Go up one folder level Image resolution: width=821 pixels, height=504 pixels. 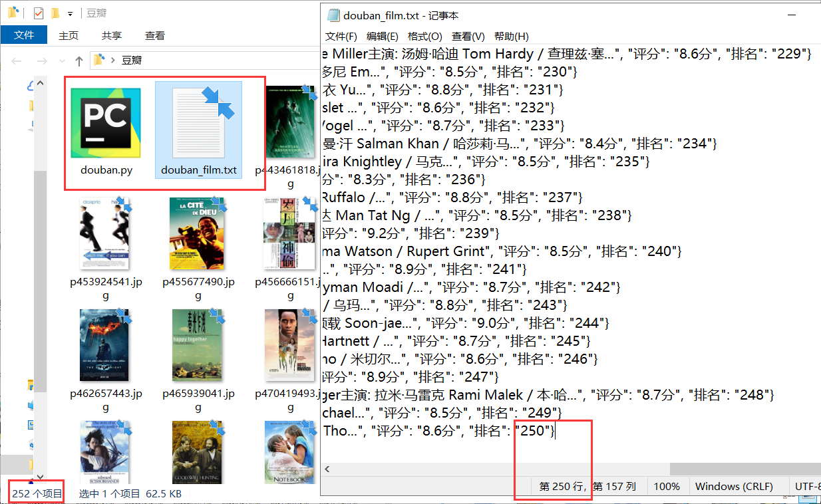pos(79,61)
